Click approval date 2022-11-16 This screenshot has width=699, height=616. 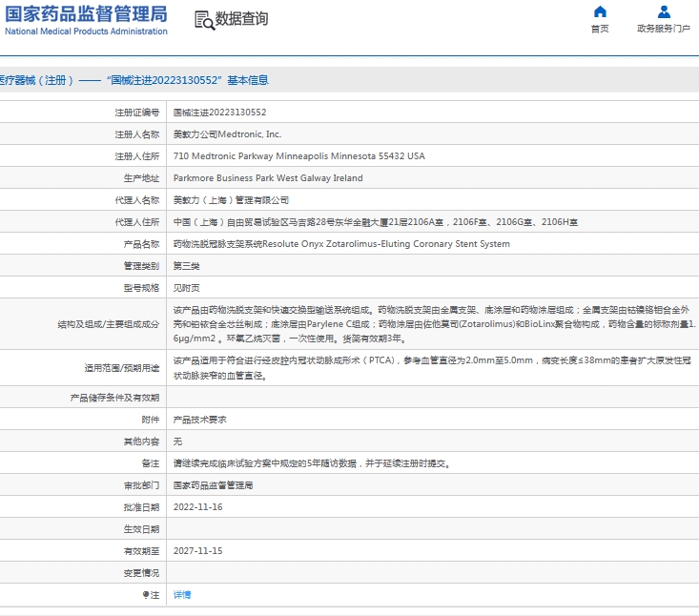click(198, 507)
